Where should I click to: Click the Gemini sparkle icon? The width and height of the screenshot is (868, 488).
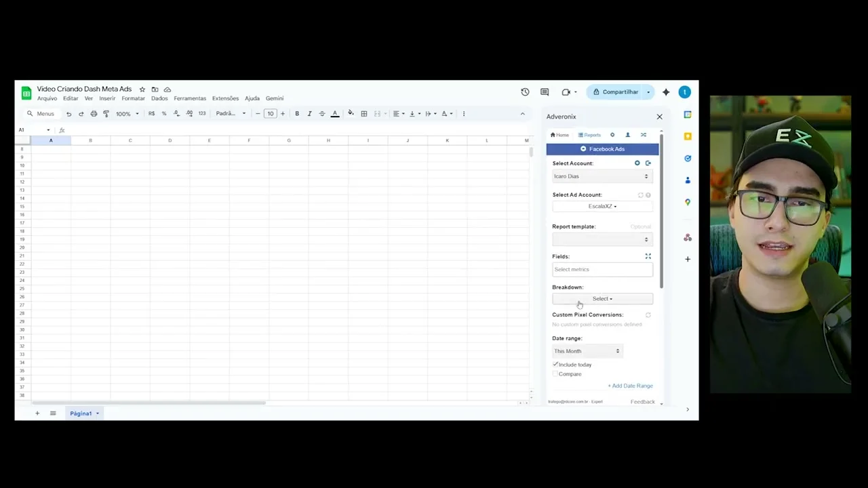coord(666,92)
